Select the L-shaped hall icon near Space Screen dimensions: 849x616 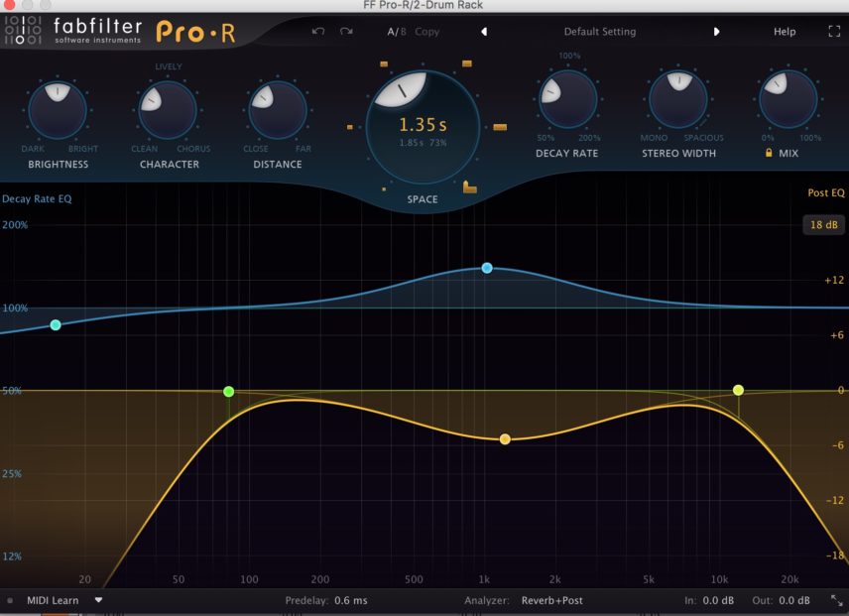[x=469, y=187]
